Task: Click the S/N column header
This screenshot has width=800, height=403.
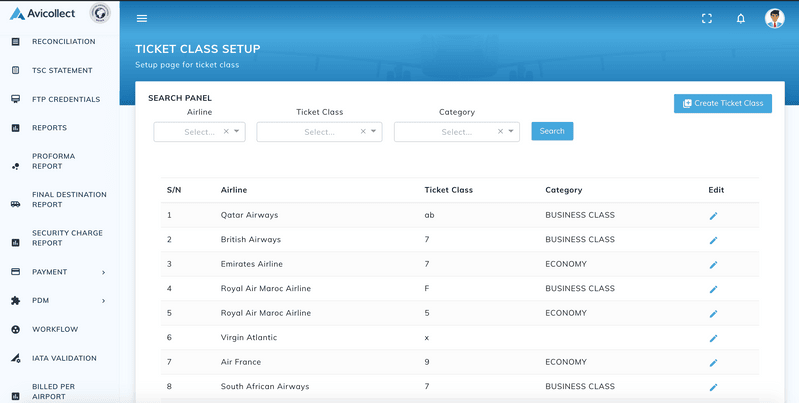Action: pyautogui.click(x=173, y=190)
